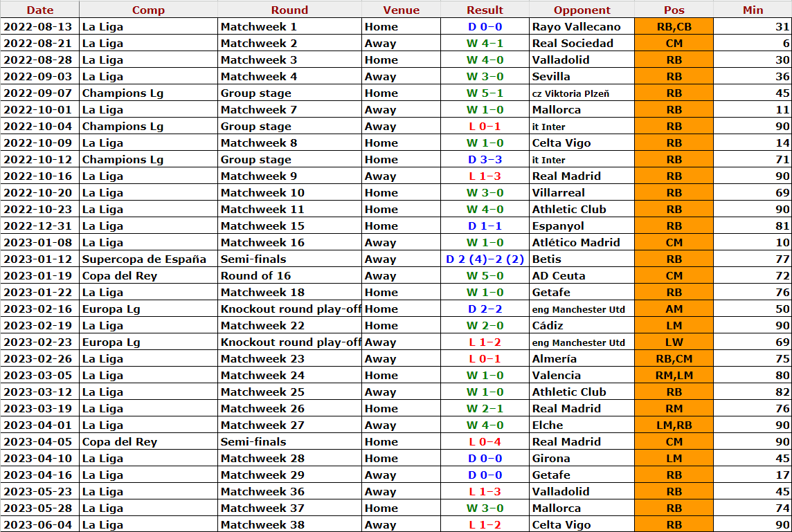The width and height of the screenshot is (792, 532).
Task: Sort by the Result column header
Action: (x=485, y=10)
